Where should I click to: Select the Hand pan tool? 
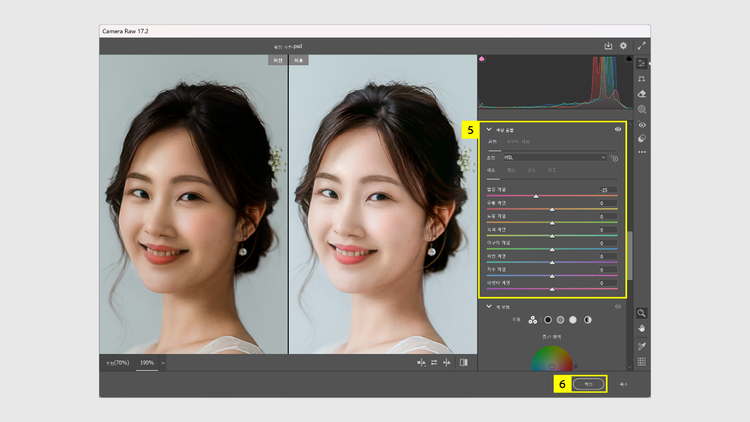click(x=641, y=328)
